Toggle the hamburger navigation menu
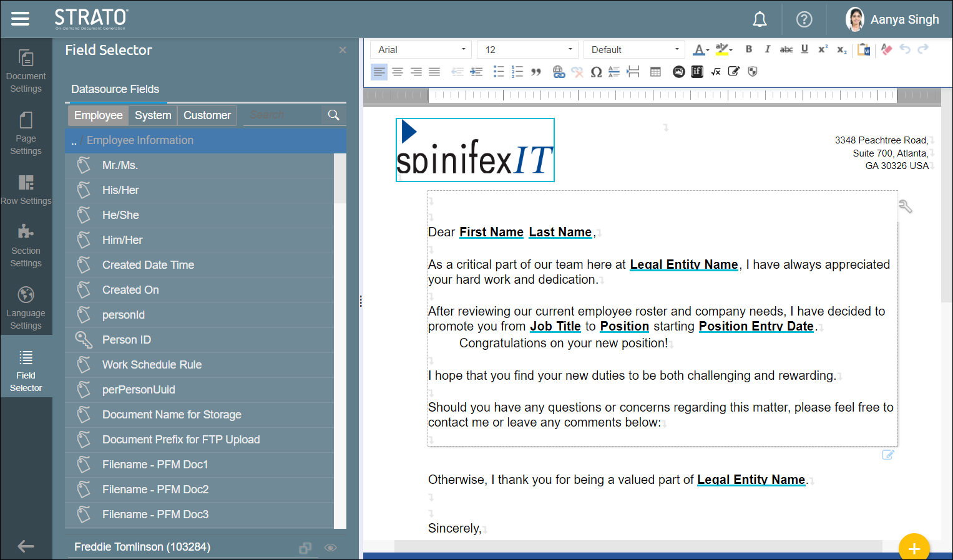 point(21,19)
